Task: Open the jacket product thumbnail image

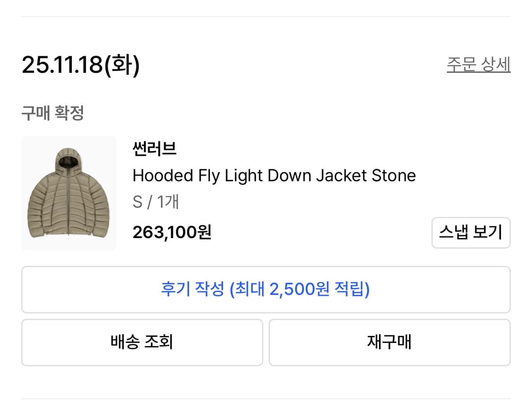Action: click(68, 192)
